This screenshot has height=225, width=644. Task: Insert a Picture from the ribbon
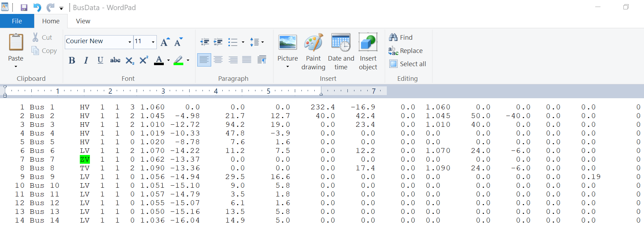click(x=287, y=43)
